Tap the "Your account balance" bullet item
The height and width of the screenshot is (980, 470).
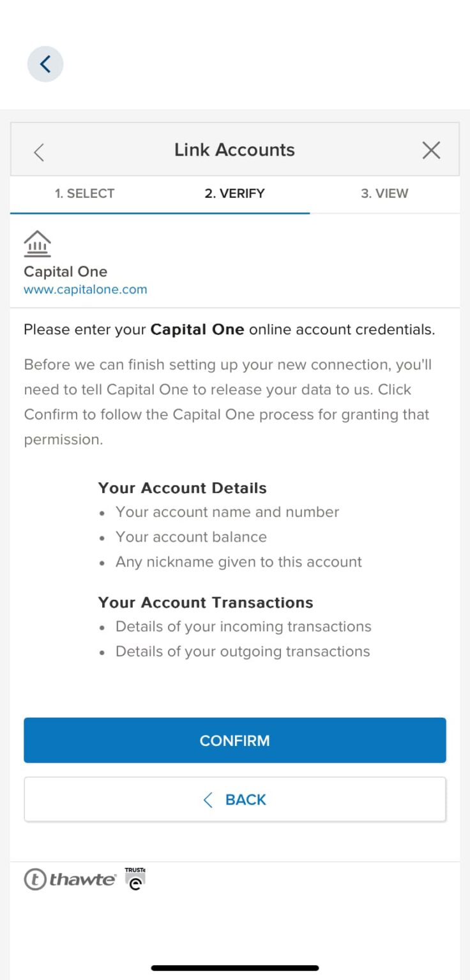tap(191, 537)
